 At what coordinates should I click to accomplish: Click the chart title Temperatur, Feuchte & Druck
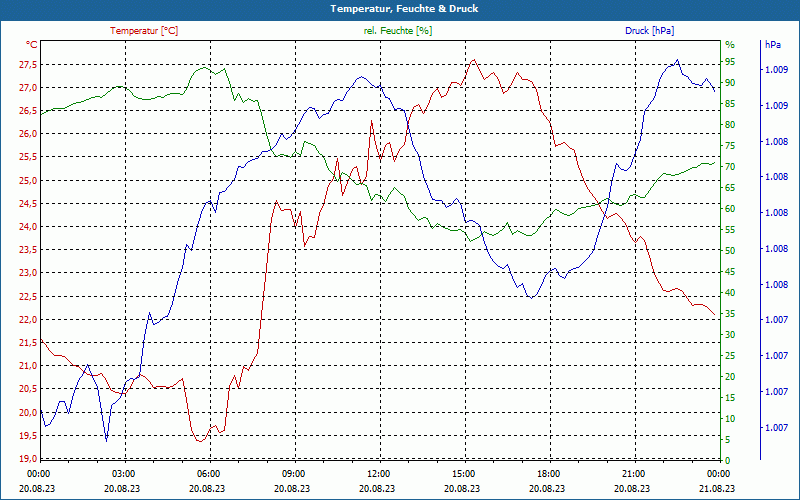404,9
